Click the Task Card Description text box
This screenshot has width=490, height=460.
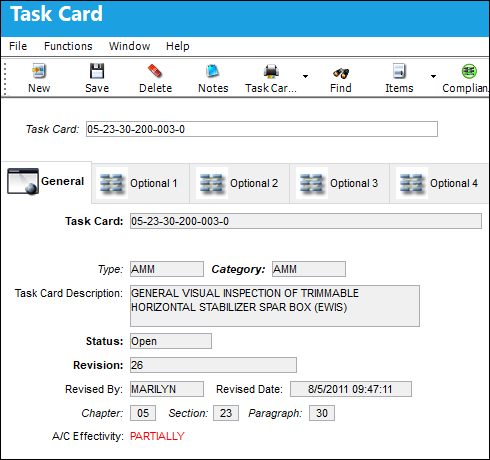pyautogui.click(x=275, y=306)
